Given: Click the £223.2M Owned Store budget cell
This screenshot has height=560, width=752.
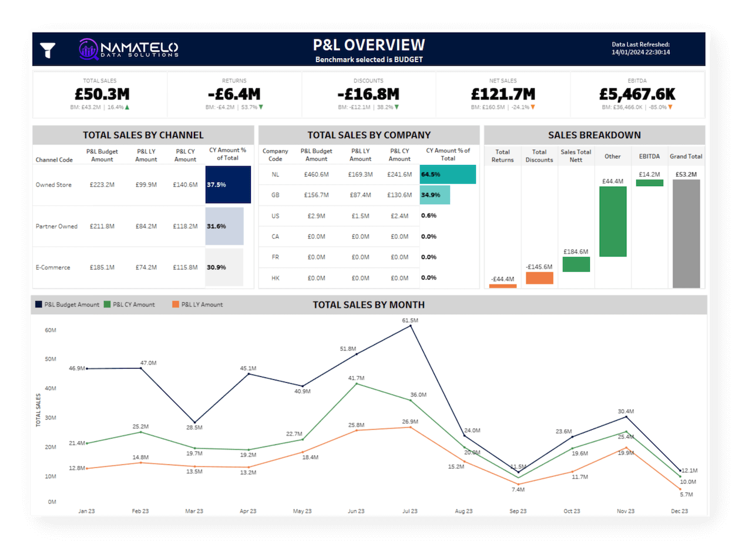Looking at the screenshot, I should click(x=102, y=185).
